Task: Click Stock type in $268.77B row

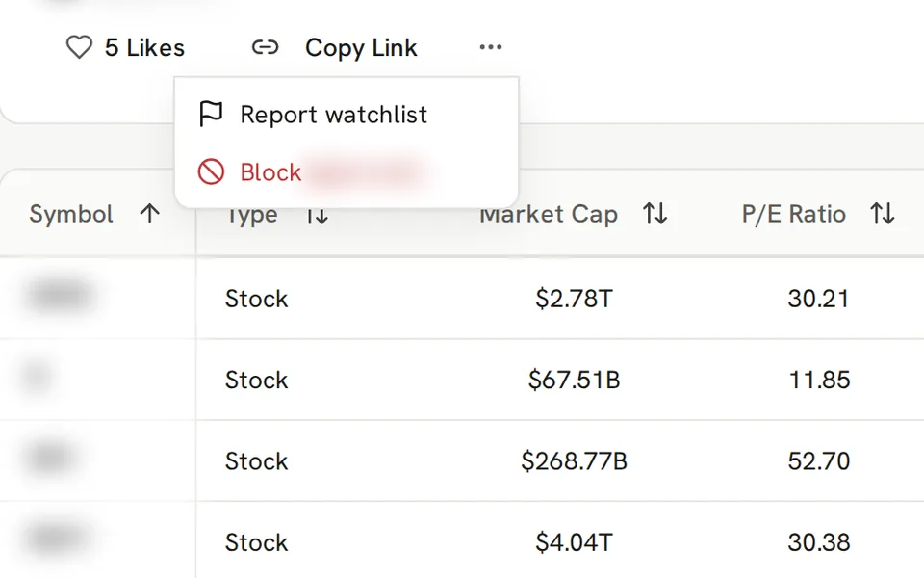Action: [256, 461]
